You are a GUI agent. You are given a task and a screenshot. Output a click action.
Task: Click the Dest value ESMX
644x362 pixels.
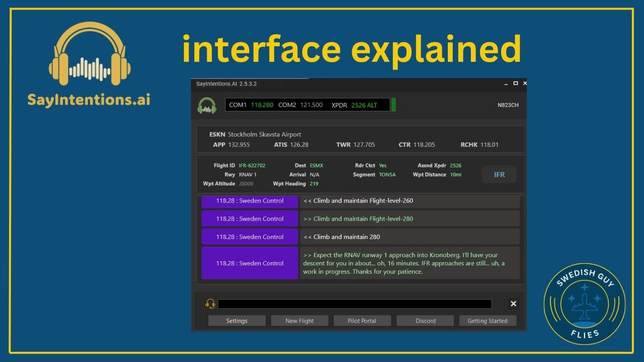(x=316, y=165)
